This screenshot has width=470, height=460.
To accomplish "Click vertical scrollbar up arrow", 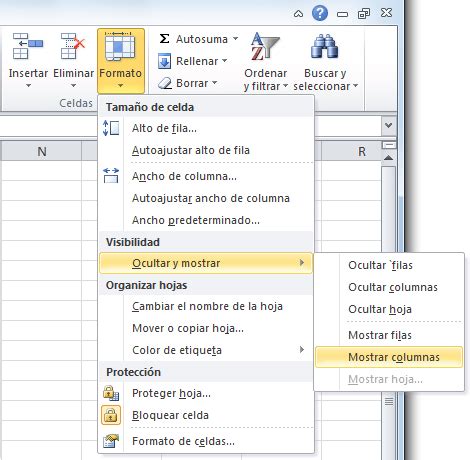I will tap(388, 158).
